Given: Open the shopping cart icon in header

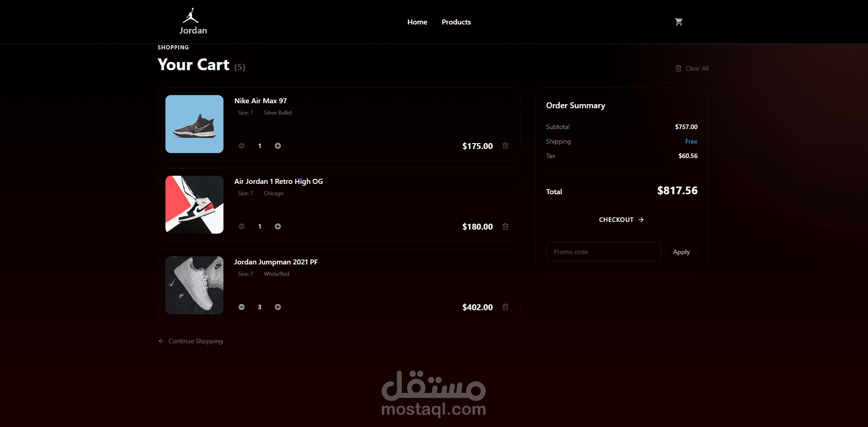Looking at the screenshot, I should (x=679, y=22).
